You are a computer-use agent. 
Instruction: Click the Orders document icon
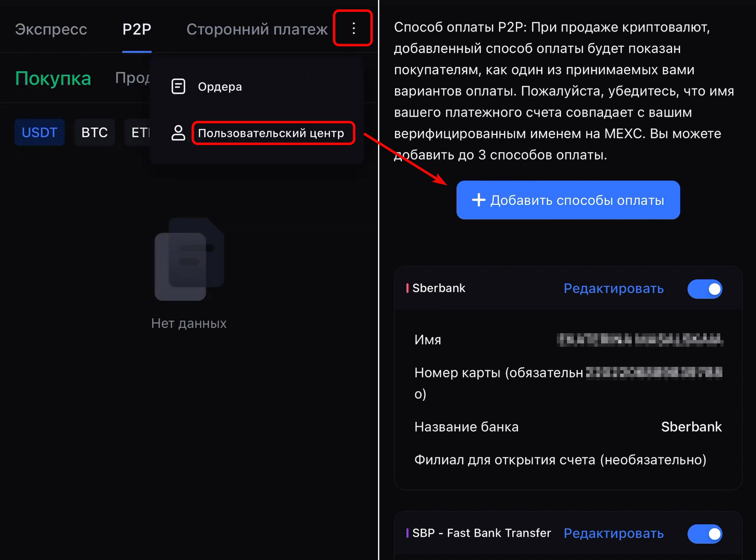[178, 87]
